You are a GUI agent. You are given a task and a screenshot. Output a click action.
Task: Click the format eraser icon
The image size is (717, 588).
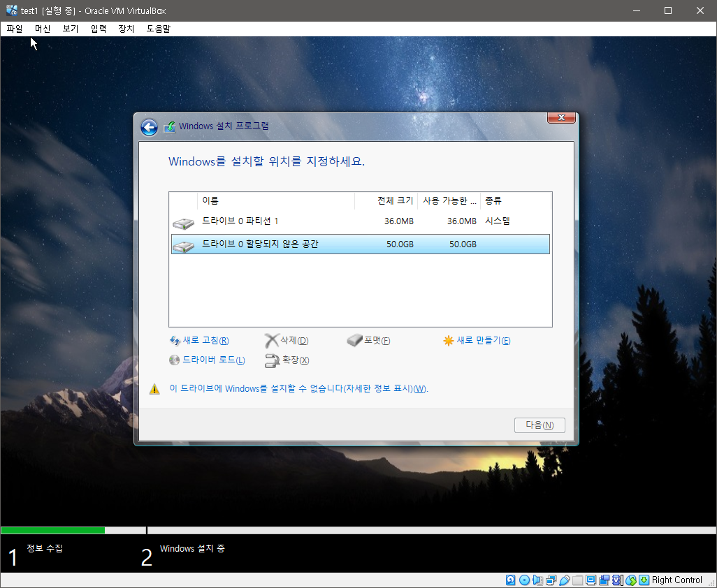(354, 340)
